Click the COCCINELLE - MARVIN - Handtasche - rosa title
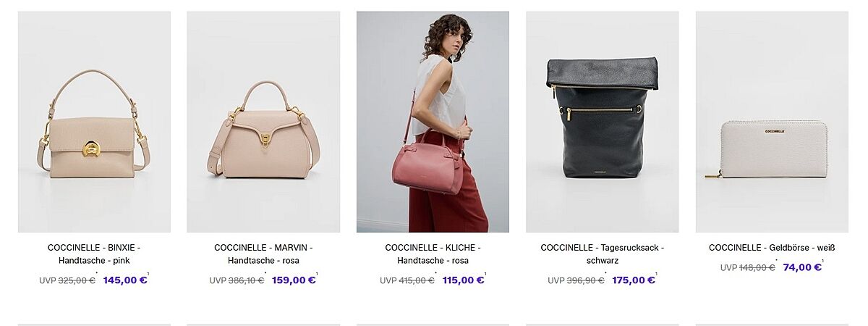The width and height of the screenshot is (868, 326). (x=263, y=254)
